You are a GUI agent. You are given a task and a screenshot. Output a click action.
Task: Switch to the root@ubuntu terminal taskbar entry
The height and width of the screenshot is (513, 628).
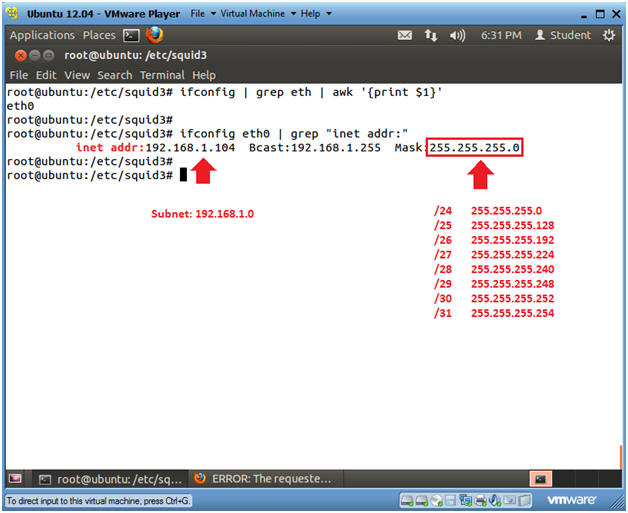pyautogui.click(x=111, y=479)
